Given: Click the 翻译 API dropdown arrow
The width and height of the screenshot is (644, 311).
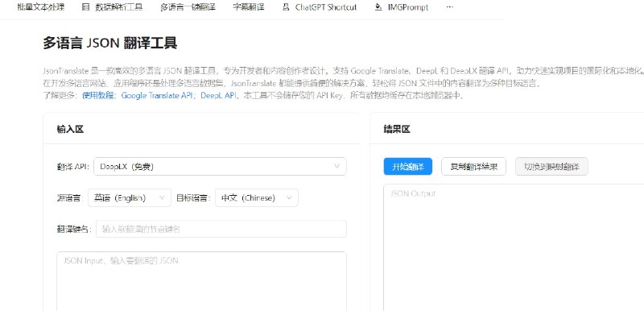Looking at the screenshot, I should 336,167.
